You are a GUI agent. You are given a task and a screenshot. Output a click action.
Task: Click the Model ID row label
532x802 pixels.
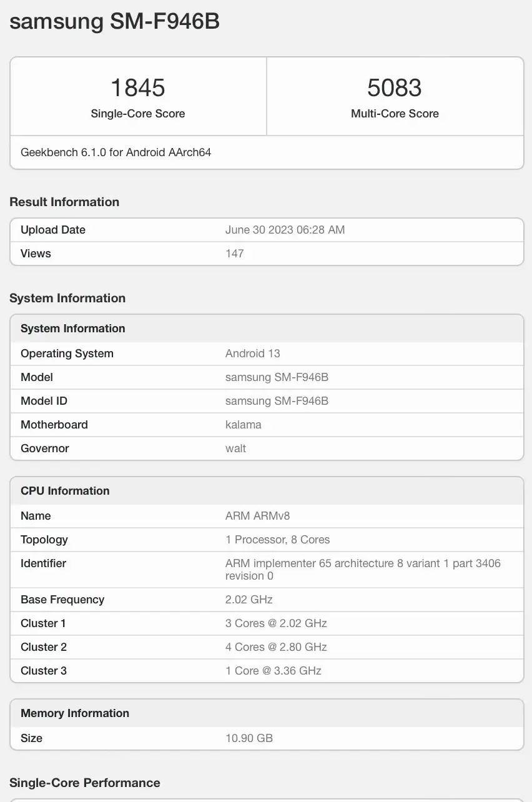44,401
